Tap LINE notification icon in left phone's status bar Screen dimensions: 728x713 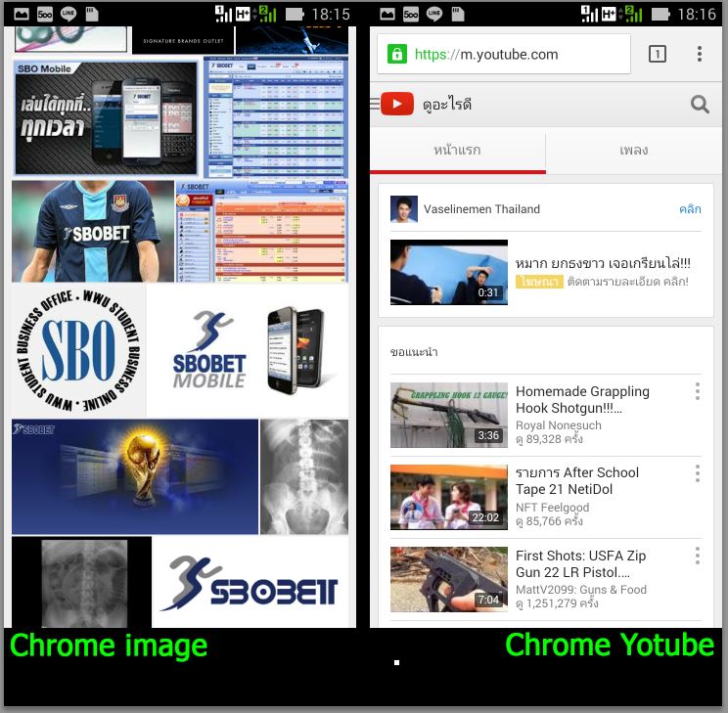(68, 14)
